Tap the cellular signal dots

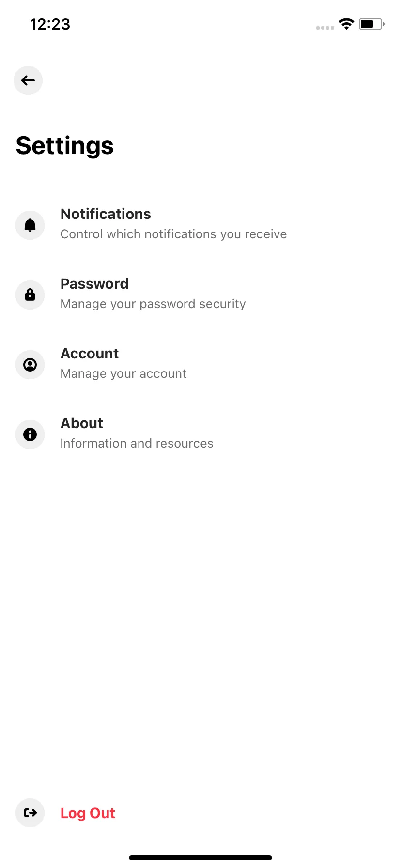pos(325,28)
